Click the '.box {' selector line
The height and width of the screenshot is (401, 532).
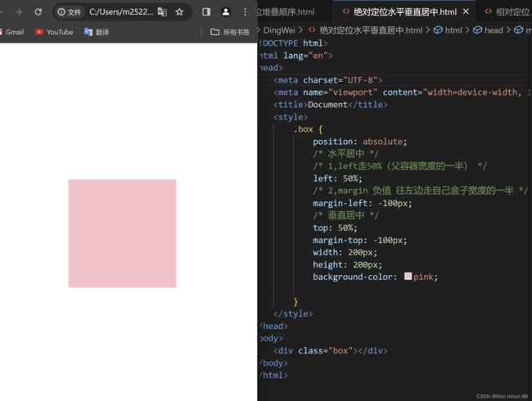pos(308,129)
